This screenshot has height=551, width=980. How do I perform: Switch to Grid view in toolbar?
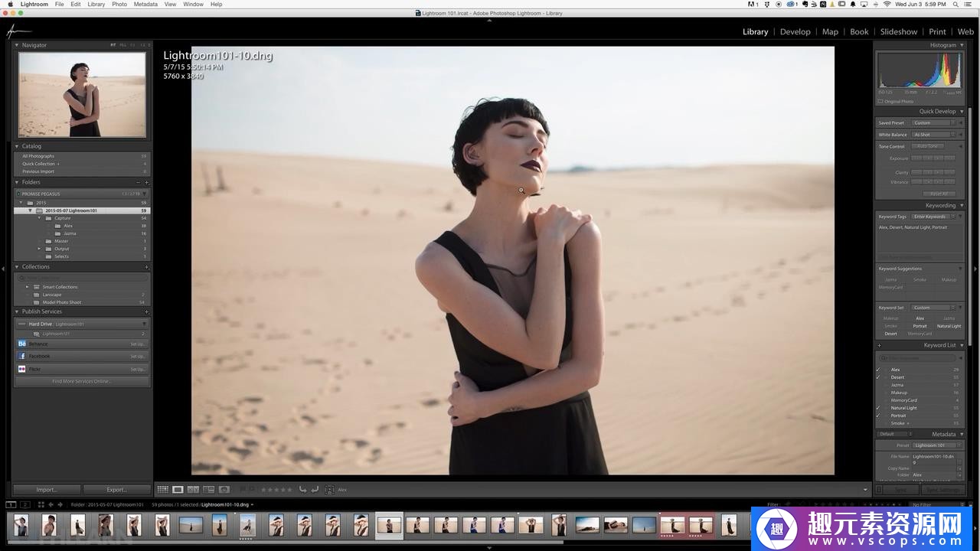click(162, 490)
